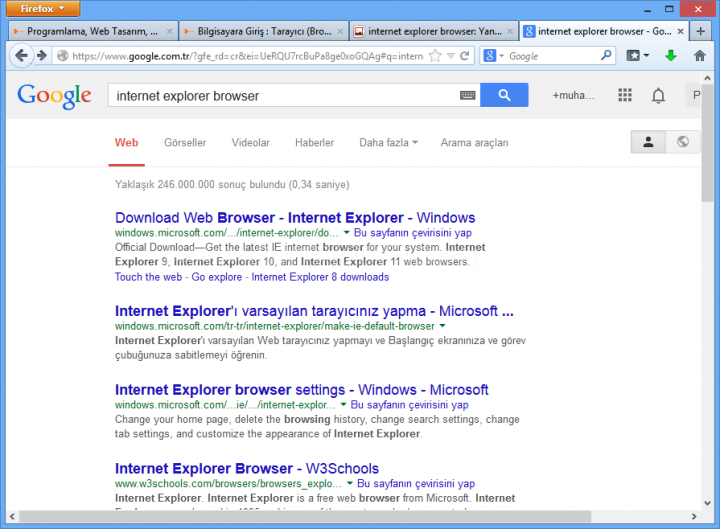This screenshot has width=720, height=529.
Task: Select the Görseller tab
Action: (185, 143)
